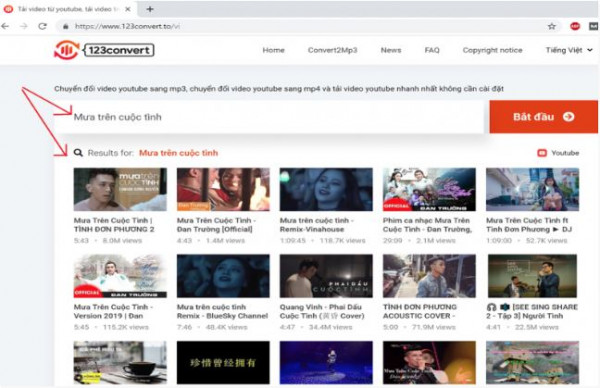600x388 pixels.
Task: Reload the page with the refresh icon
Action: pos(42,26)
